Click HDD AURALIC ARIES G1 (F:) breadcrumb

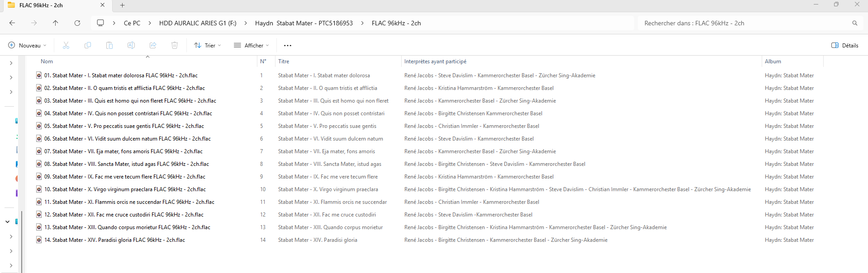198,23
